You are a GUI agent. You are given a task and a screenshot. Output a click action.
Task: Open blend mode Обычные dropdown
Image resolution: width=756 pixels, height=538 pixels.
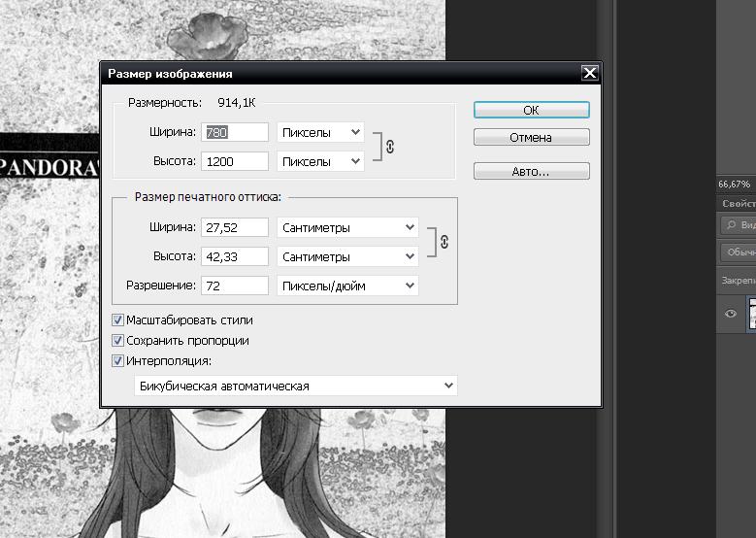point(740,252)
